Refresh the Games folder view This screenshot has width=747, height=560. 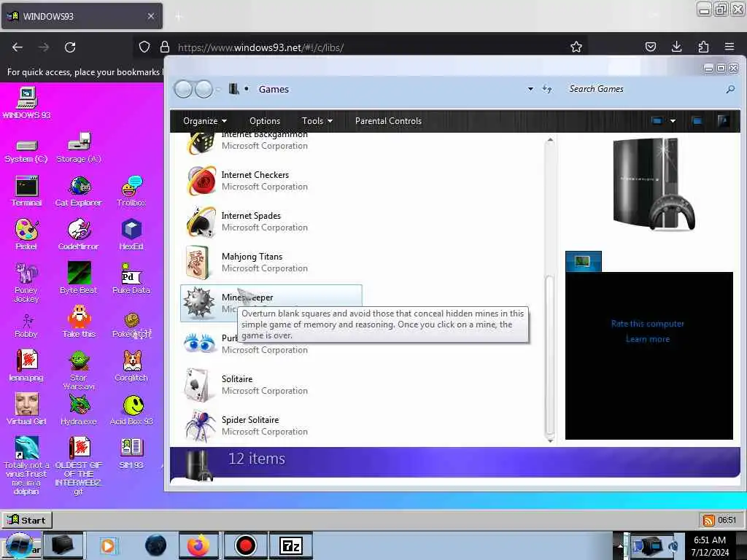tap(547, 89)
